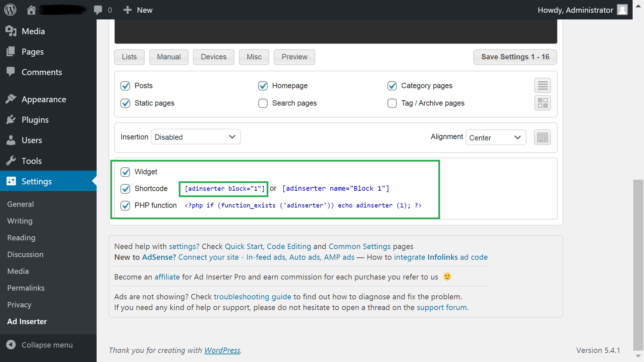Click the Media sidebar icon
The height and width of the screenshot is (362, 644).
(x=11, y=31)
